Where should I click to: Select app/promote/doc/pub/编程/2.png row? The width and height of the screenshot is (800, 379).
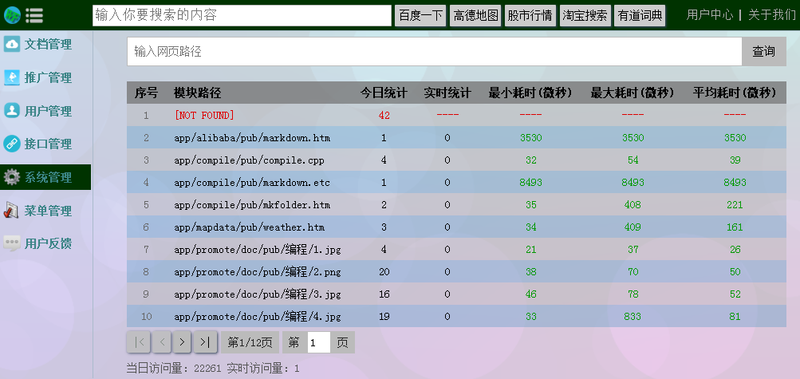click(457, 272)
